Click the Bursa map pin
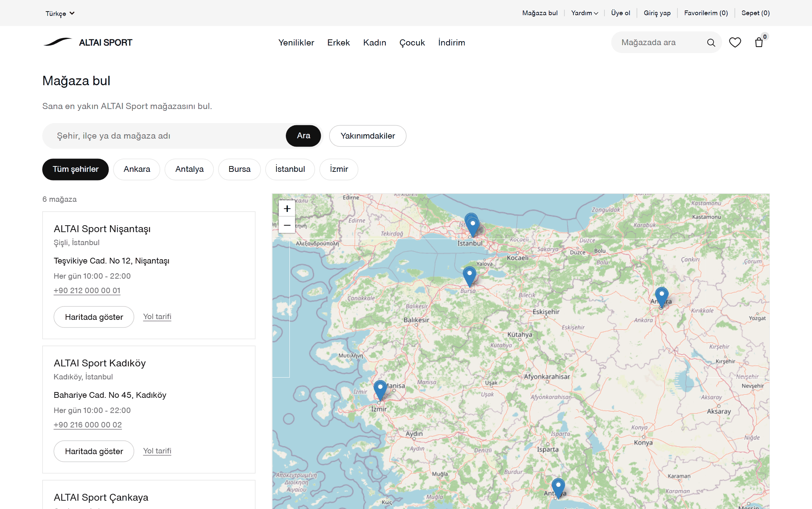Viewport: 812px width, 509px height. [x=469, y=277]
